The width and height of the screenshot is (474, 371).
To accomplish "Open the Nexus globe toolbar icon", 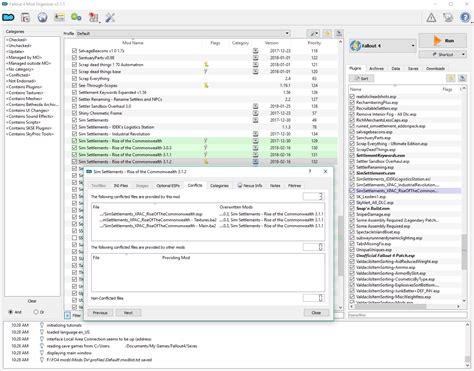I will [x=42, y=17].
